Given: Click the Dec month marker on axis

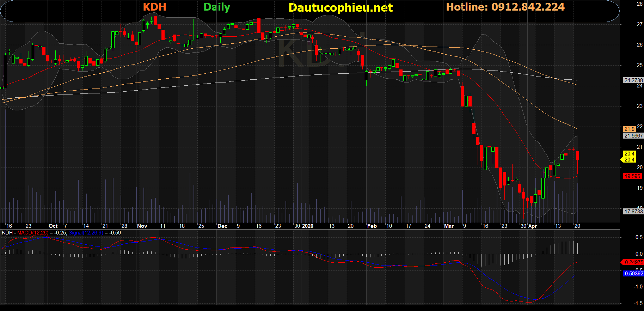Looking at the screenshot, I should 222,226.
